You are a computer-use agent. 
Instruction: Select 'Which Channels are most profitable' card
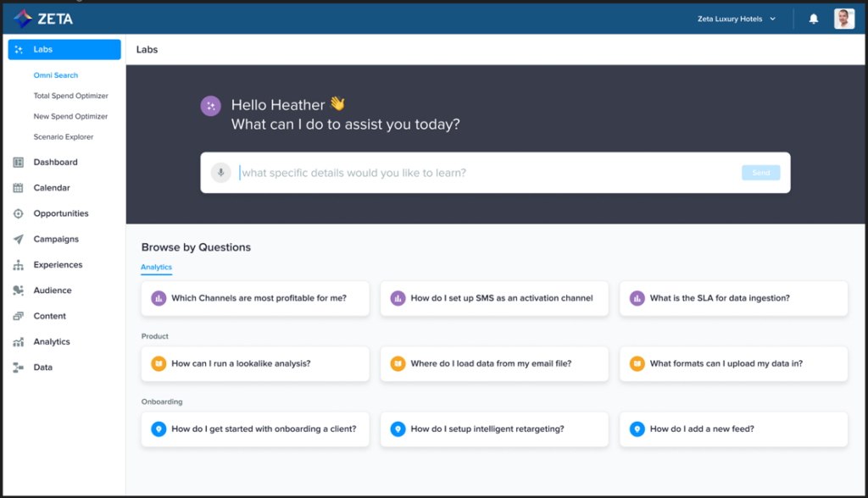[255, 298]
